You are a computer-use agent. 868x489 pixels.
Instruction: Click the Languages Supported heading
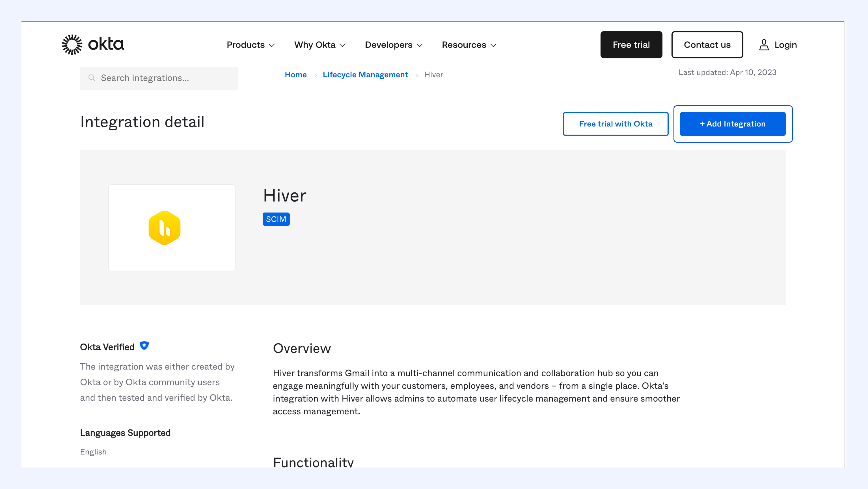click(x=125, y=433)
